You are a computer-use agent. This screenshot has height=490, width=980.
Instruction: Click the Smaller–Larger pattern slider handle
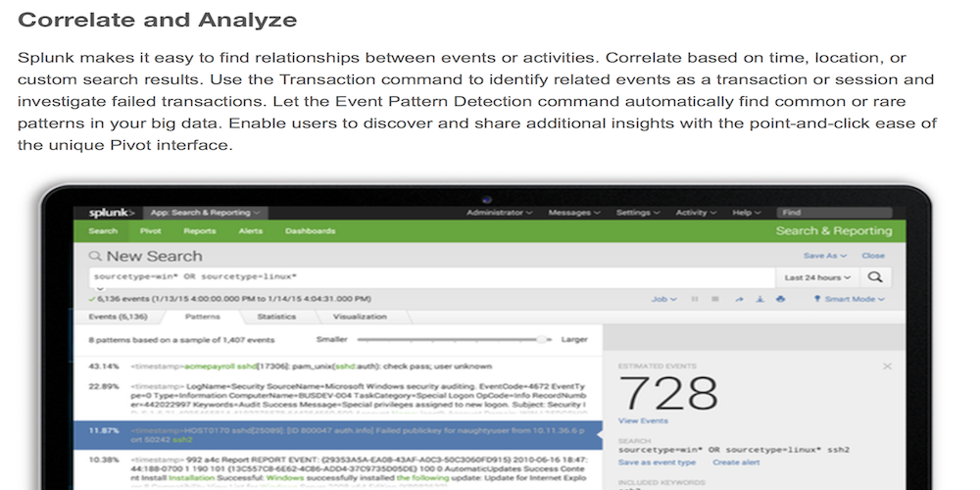coord(541,339)
